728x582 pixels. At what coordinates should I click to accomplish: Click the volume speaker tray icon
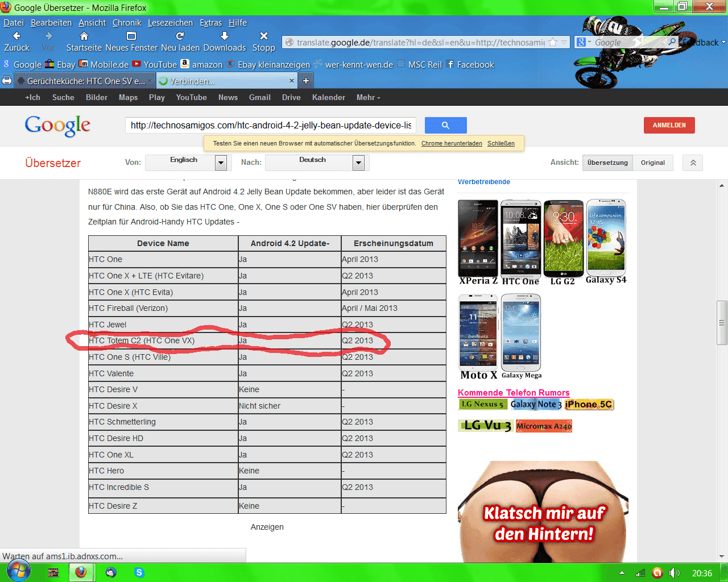pos(675,573)
